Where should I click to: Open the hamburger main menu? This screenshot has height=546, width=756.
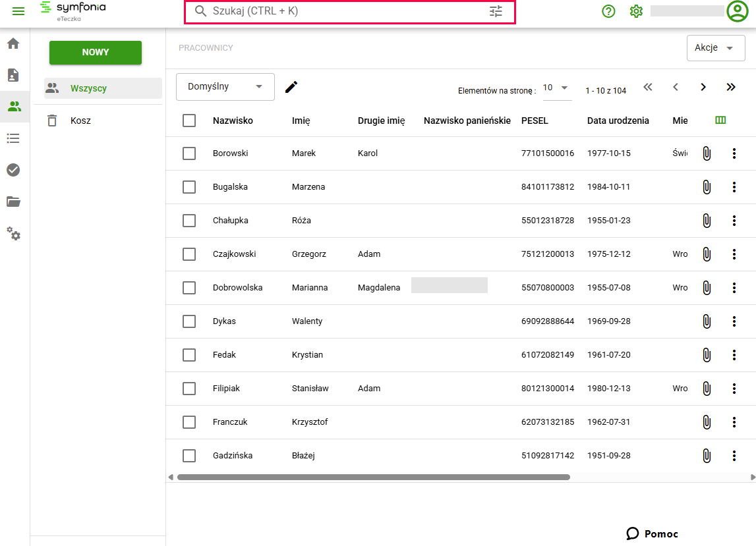pos(18,11)
